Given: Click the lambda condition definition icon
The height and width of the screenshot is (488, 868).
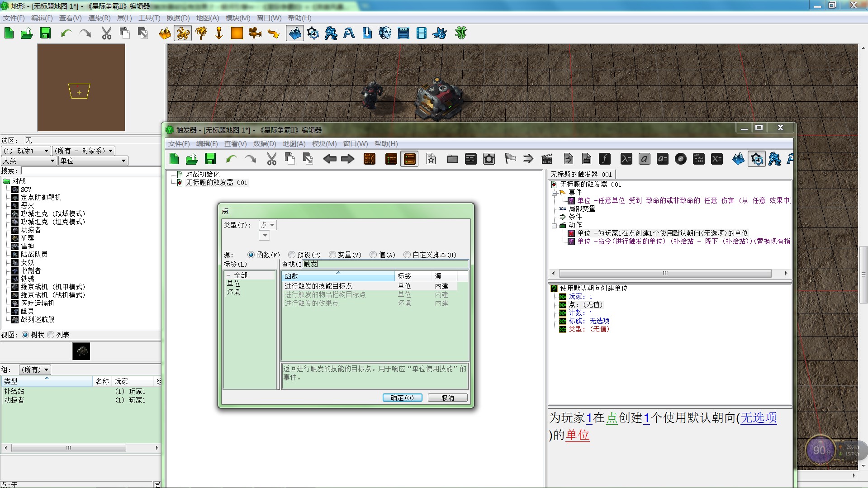Looking at the screenshot, I should tap(626, 159).
